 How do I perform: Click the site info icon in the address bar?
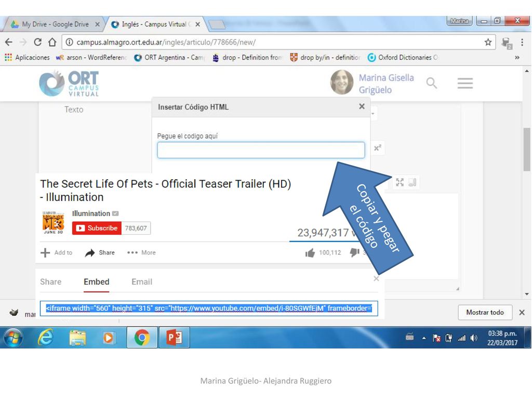69,42
